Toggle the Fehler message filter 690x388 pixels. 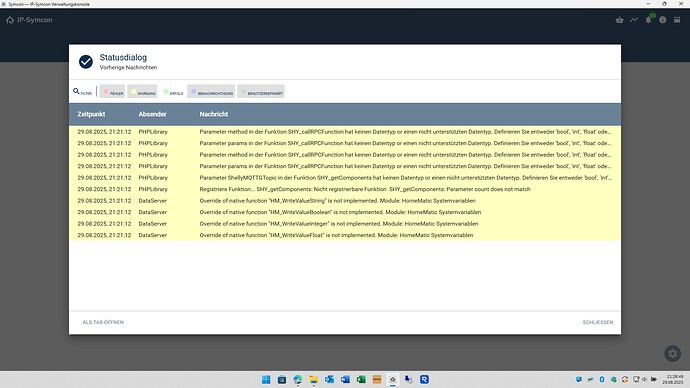[113, 92]
